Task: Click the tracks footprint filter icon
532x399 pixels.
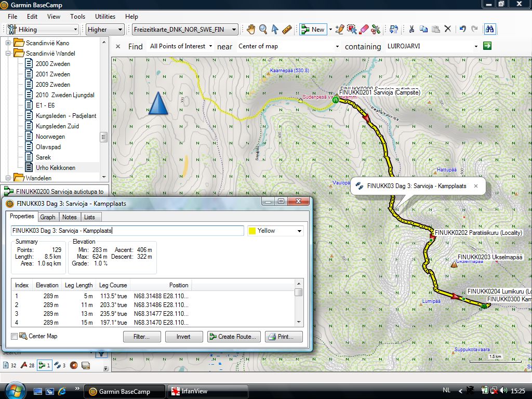Action: [58, 365]
